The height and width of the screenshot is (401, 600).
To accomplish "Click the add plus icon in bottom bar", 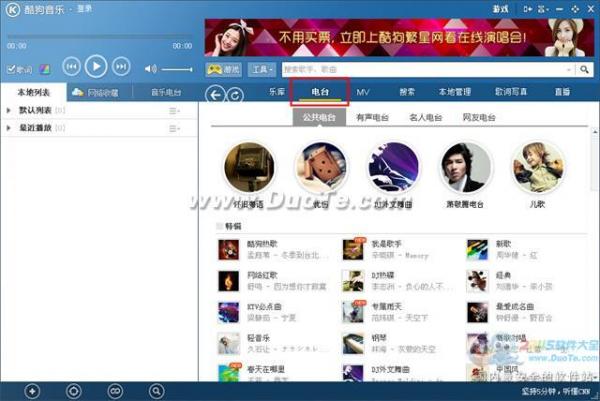I will [x=32, y=391].
